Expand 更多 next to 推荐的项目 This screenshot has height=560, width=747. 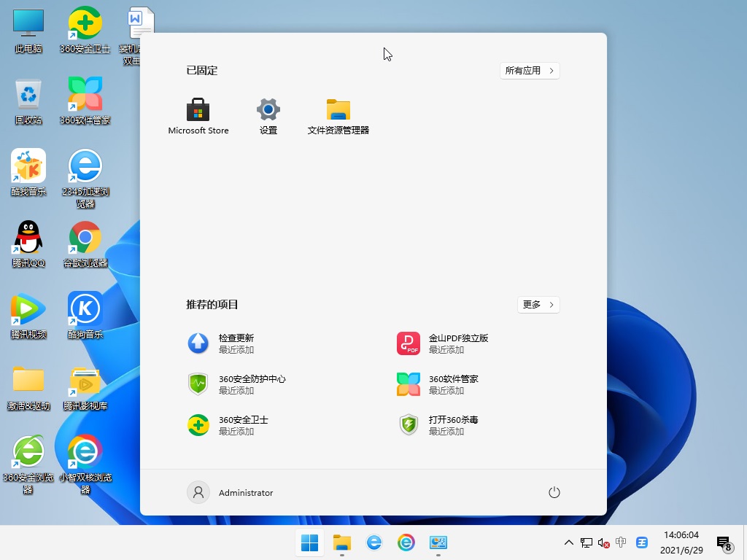538,305
